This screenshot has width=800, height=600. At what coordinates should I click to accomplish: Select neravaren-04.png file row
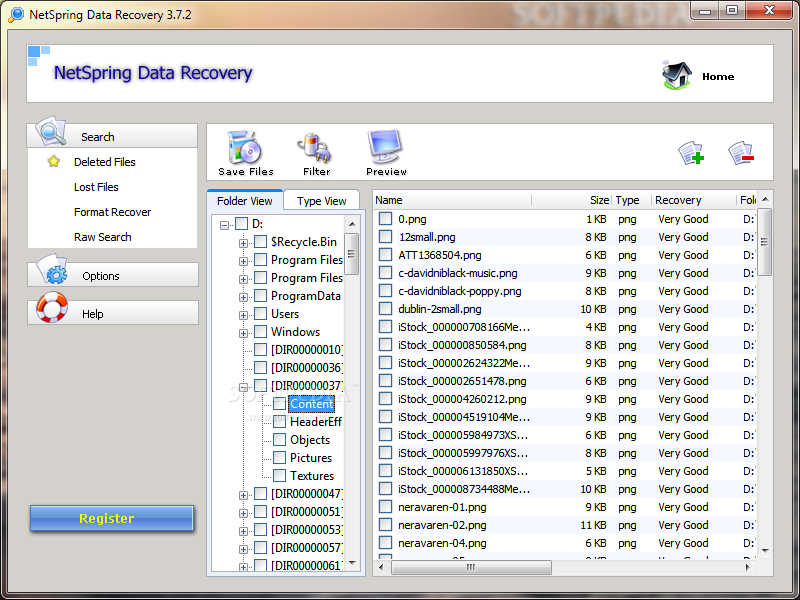pos(565,543)
